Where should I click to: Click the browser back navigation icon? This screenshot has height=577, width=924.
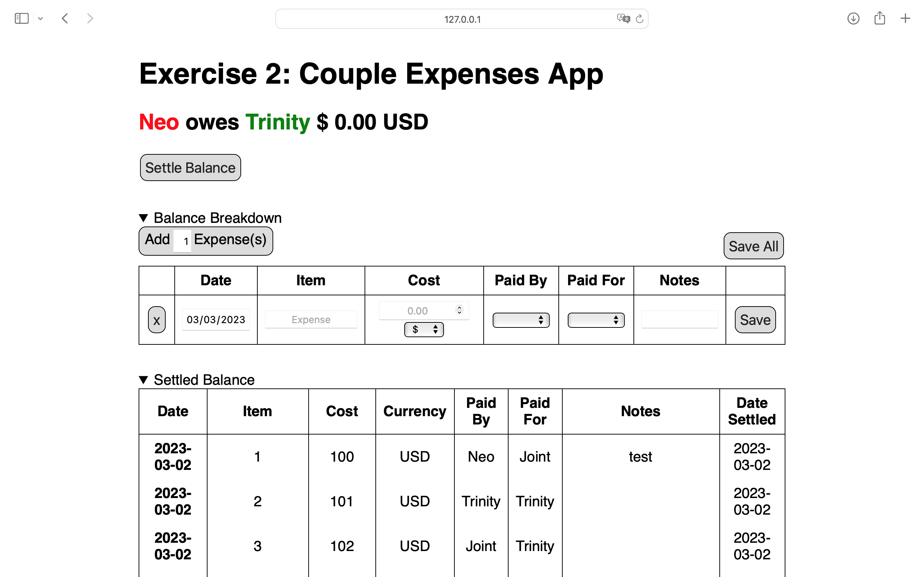pos(65,18)
